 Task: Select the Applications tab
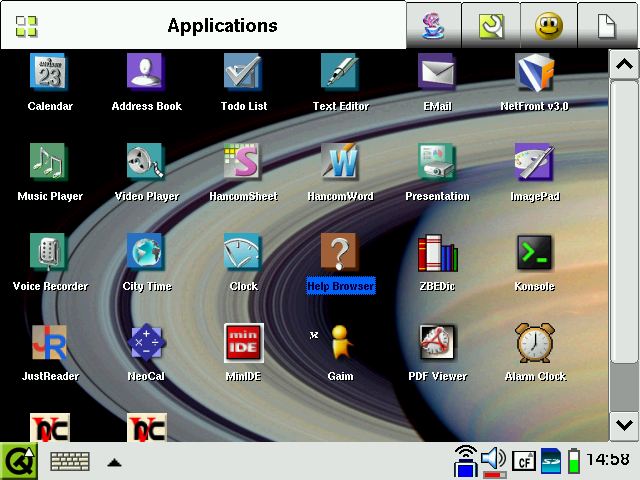[203, 25]
